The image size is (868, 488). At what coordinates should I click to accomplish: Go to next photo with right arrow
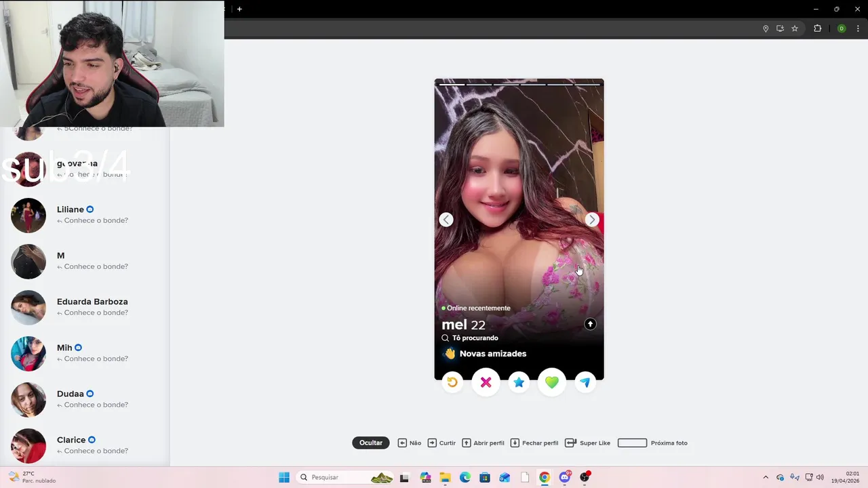[592, 220]
